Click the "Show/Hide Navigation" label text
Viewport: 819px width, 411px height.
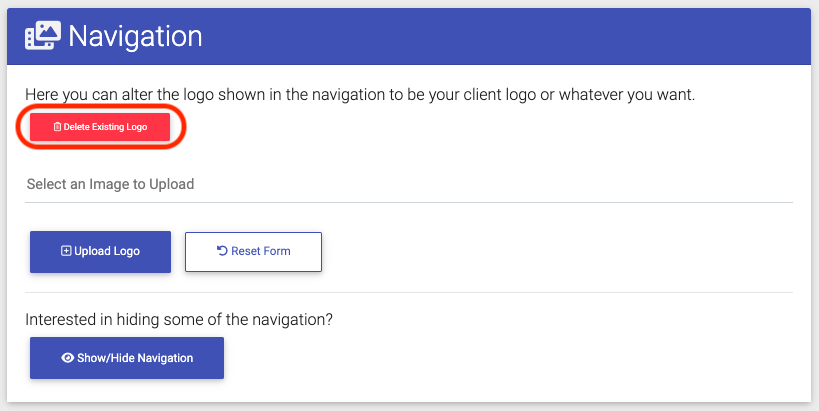[x=135, y=358]
